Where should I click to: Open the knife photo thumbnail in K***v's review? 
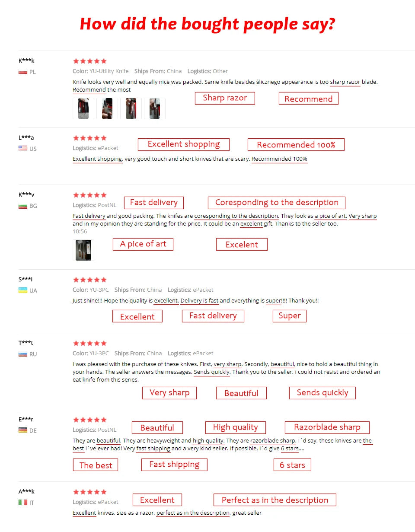pyautogui.click(x=83, y=250)
